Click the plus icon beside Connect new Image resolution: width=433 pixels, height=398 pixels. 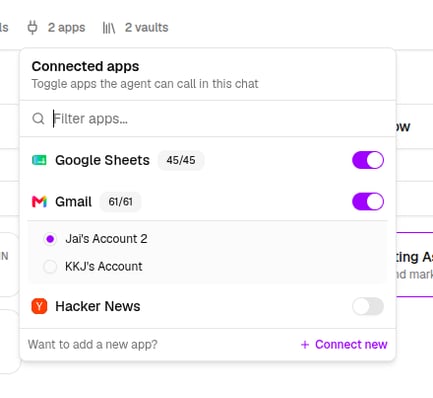305,344
